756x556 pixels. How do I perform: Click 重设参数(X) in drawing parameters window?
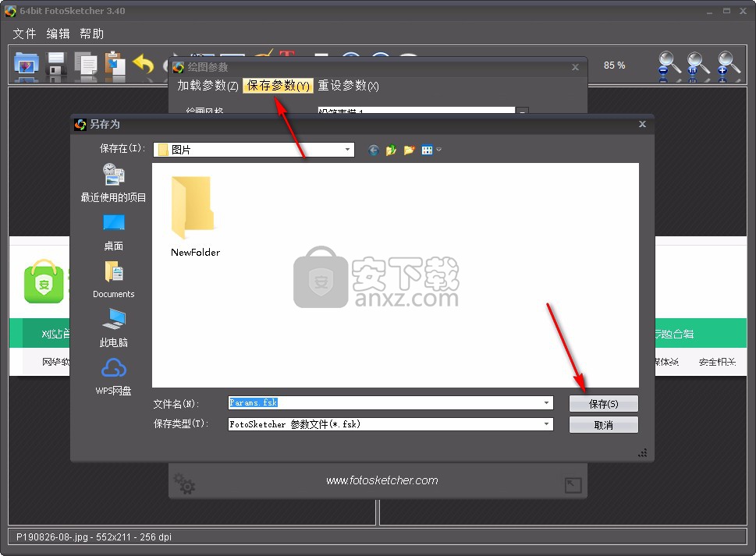pyautogui.click(x=348, y=86)
